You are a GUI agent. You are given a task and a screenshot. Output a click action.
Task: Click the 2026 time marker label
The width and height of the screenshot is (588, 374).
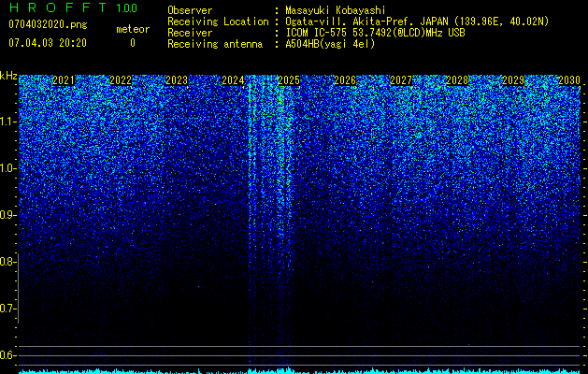[x=345, y=80]
